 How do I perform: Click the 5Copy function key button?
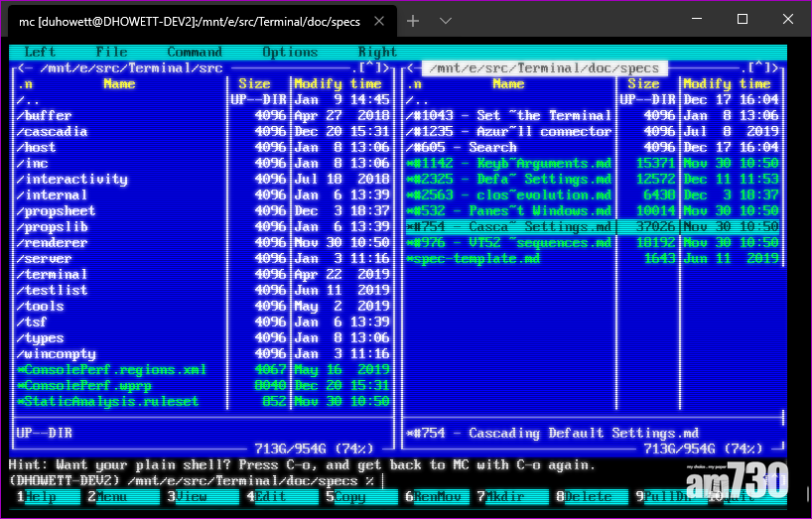click(x=348, y=496)
